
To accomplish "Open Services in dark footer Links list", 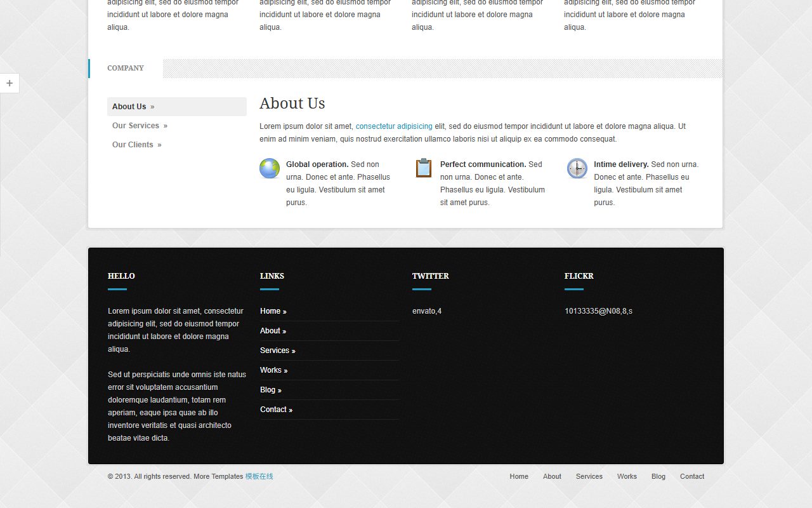I will point(278,351).
